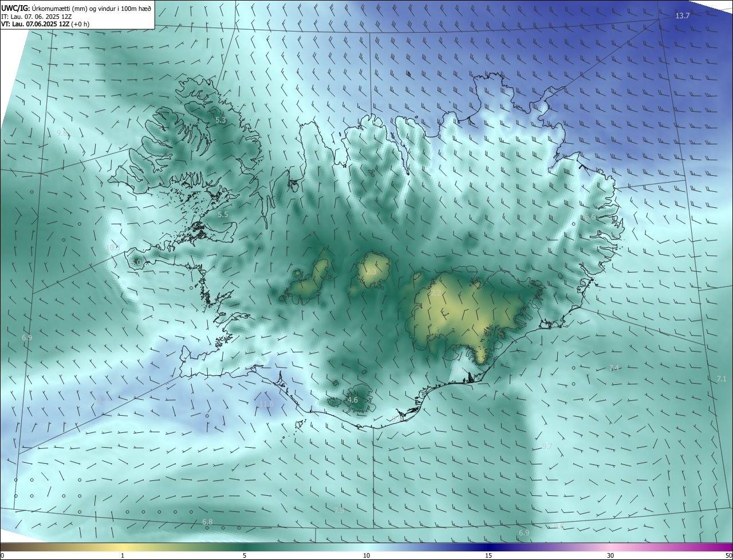Click the '1' tick on the colour scale
Screen dimensions: 733x560
[x=123, y=555]
